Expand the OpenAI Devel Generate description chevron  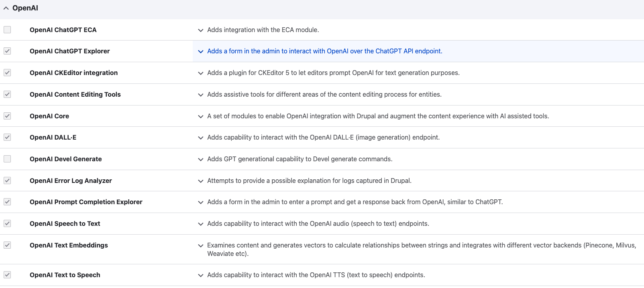pos(201,159)
